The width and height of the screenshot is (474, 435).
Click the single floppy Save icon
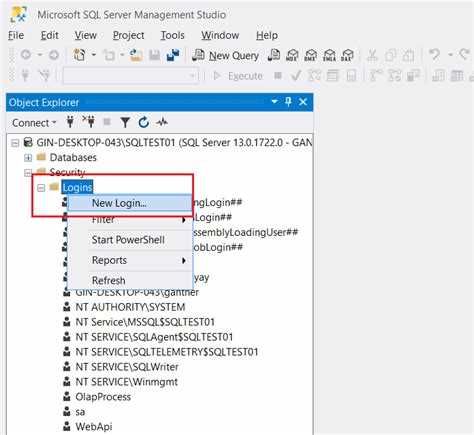[154, 55]
